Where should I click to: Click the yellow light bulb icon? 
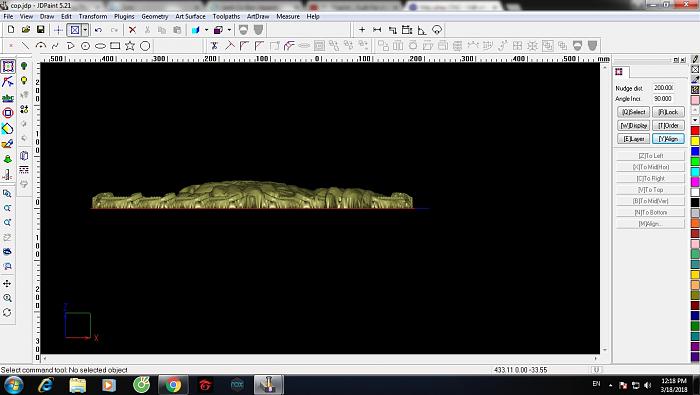pos(24,80)
